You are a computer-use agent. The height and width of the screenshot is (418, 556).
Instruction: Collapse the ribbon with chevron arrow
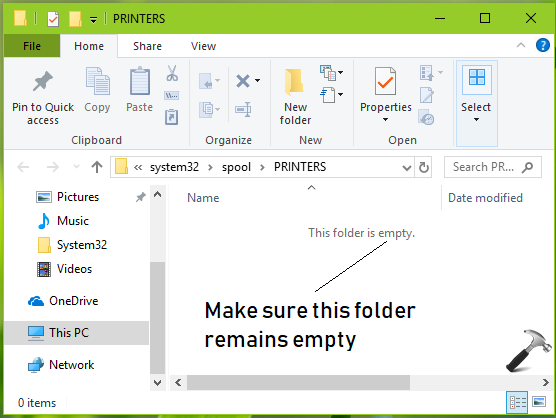(x=521, y=45)
